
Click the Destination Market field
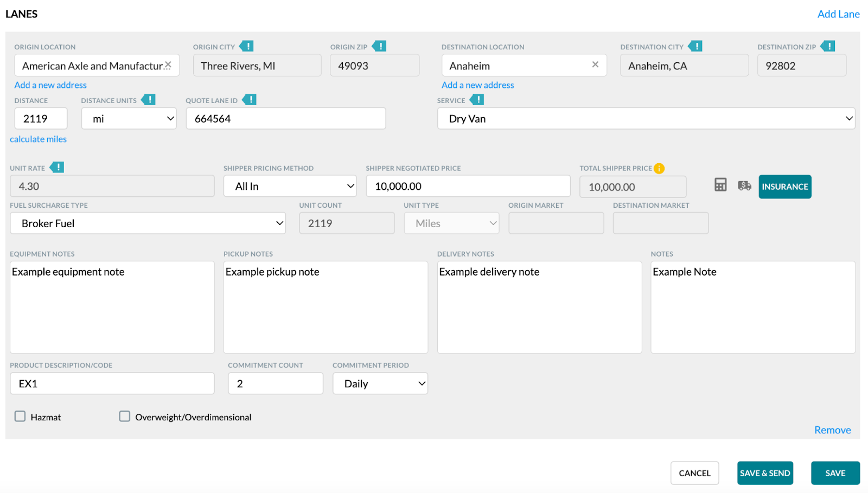tap(661, 223)
